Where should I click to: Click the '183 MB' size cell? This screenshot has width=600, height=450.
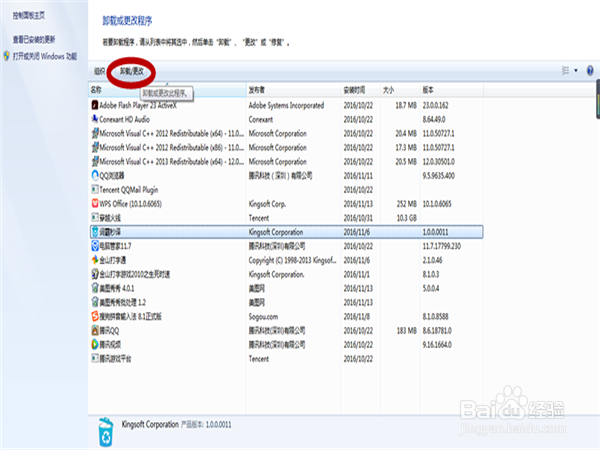coord(406,331)
